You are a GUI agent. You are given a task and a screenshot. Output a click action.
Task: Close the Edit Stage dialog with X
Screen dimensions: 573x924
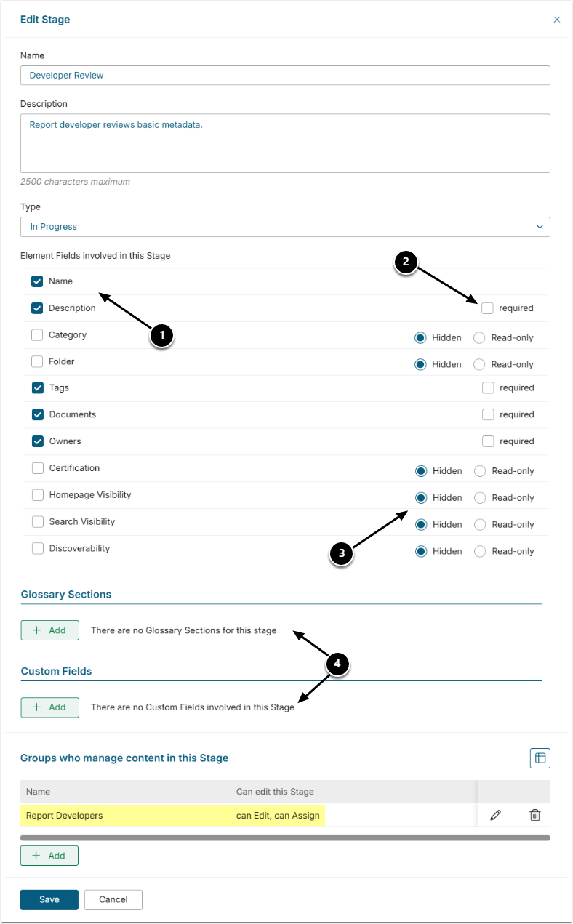click(x=557, y=20)
